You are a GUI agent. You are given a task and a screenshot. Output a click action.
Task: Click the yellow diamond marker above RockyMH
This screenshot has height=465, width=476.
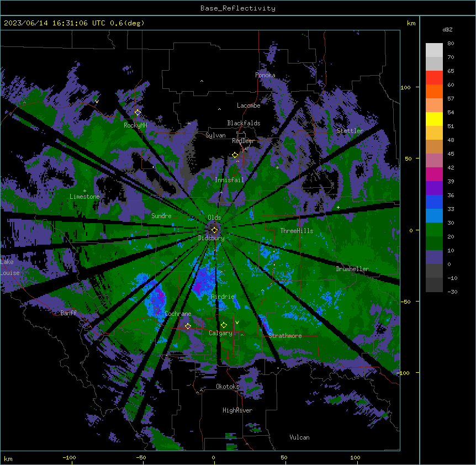137,113
